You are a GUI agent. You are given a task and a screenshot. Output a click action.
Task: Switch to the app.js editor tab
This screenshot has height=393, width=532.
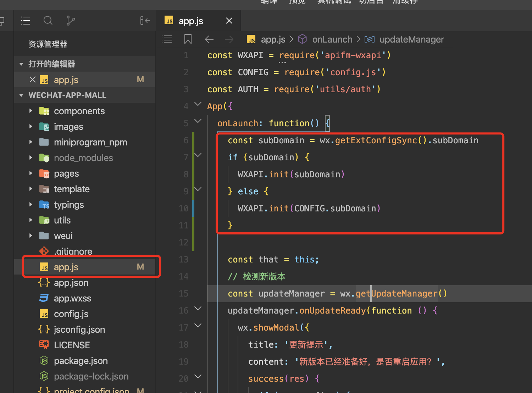pos(199,21)
